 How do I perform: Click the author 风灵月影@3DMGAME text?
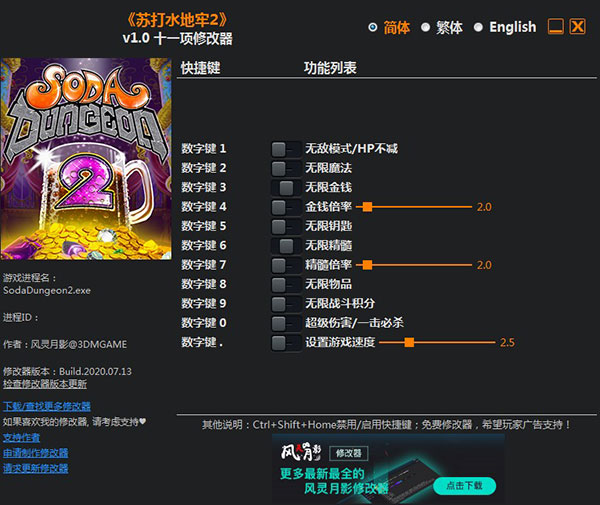point(78,344)
